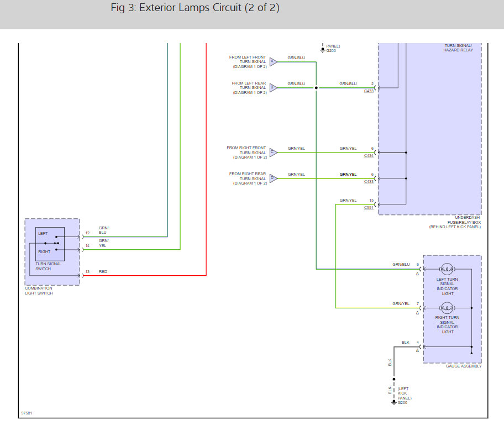Viewport: 504px width, 431px height.
Task: Click the G200 ground symbol below the gauge assembly
Action: 393,402
